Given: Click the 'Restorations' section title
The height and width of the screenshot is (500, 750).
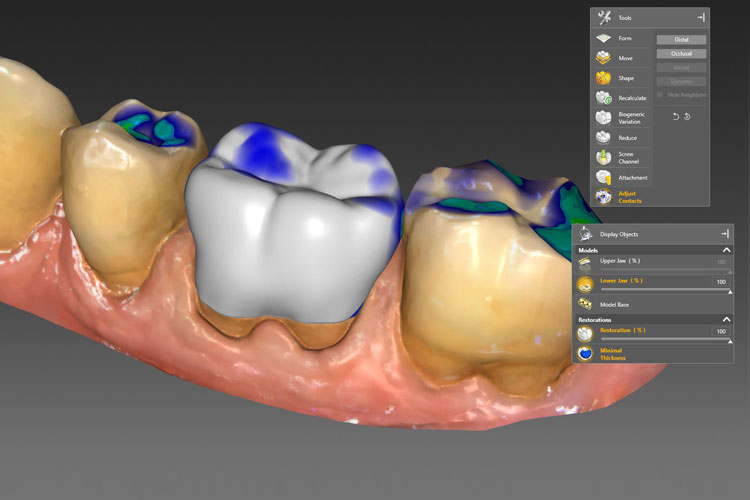Looking at the screenshot, I should coord(595,320).
